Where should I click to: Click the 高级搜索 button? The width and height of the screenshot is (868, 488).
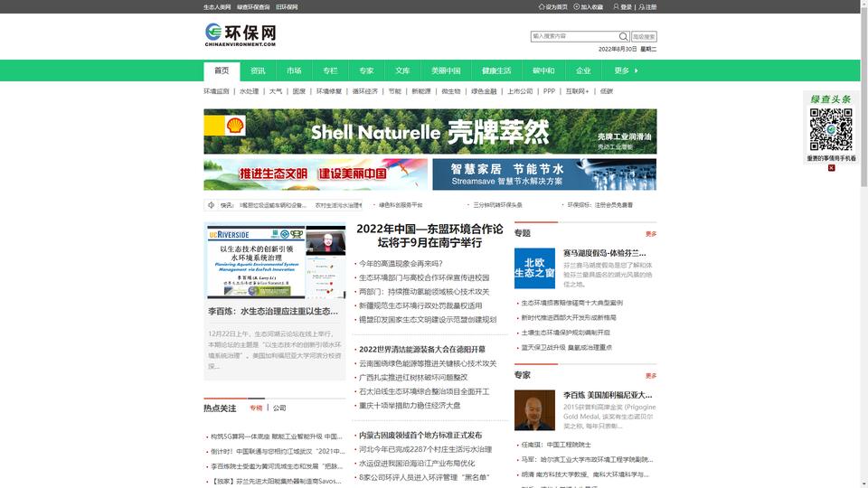(644, 36)
